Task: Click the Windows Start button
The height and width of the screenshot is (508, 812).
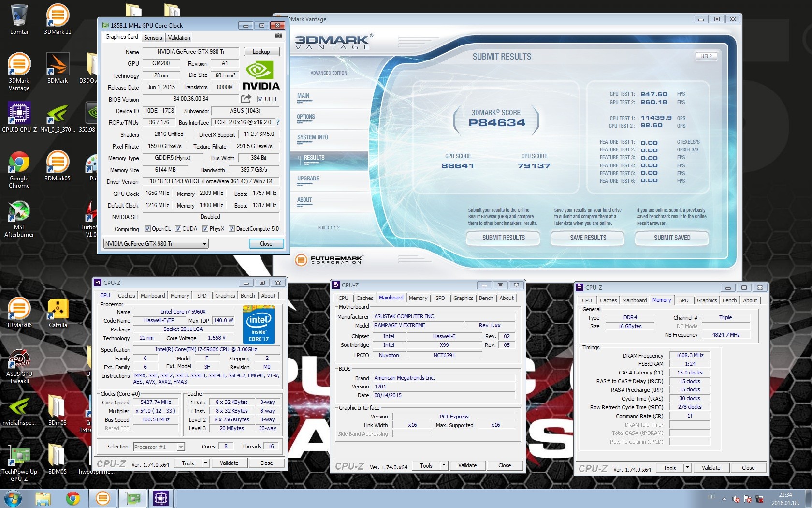Action: pyautogui.click(x=13, y=498)
